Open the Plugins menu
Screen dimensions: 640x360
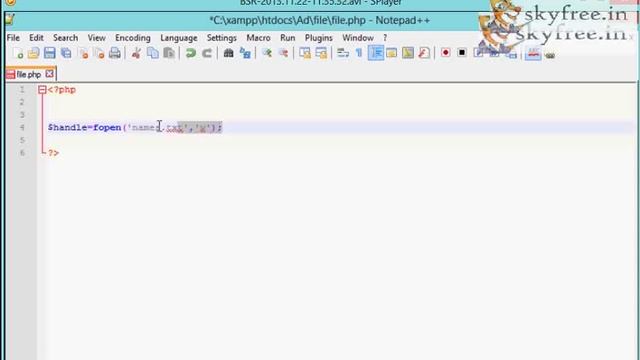(319, 38)
